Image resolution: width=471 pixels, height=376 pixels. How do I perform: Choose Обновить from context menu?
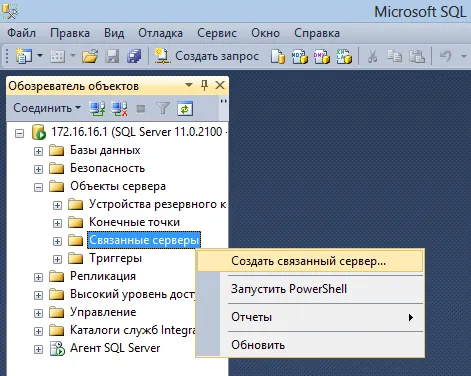tap(310, 345)
